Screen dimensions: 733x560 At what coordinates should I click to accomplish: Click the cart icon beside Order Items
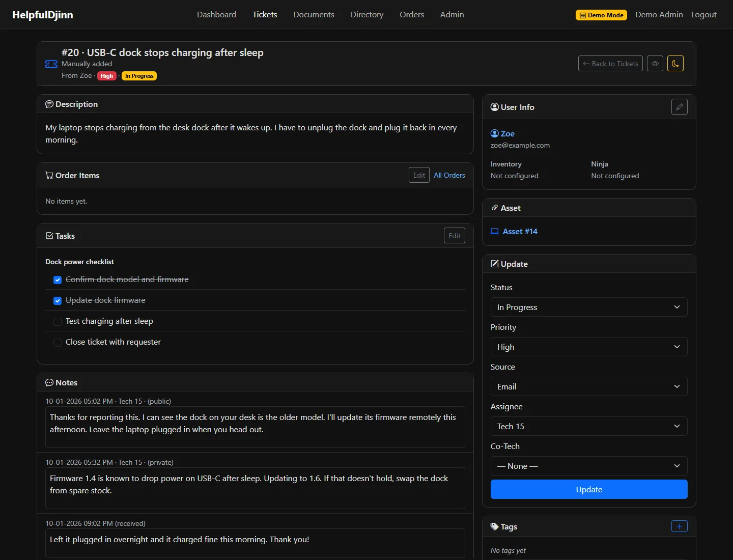coord(49,175)
